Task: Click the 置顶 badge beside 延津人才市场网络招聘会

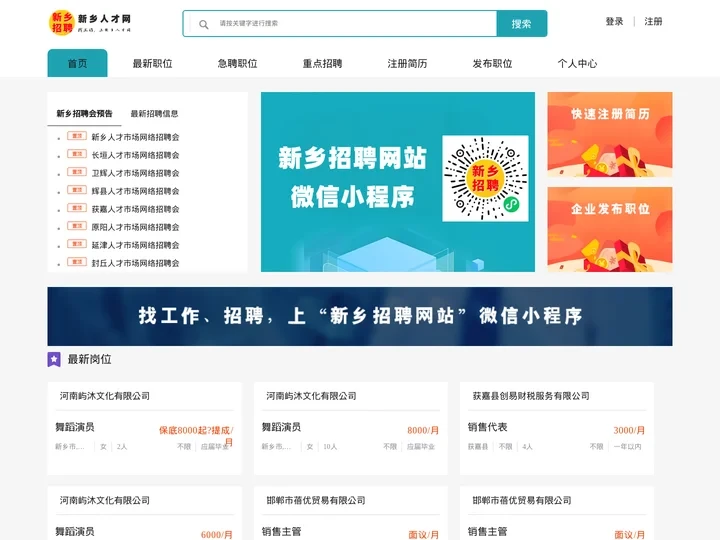Action: [77, 244]
